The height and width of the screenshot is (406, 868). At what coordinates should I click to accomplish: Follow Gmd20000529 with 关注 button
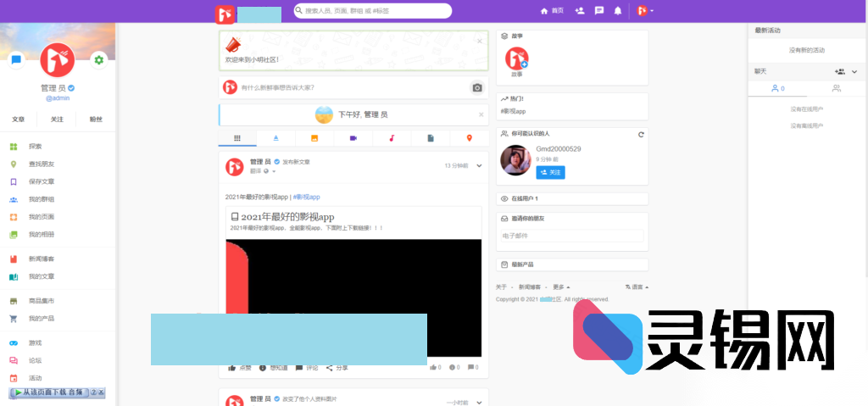(x=550, y=173)
